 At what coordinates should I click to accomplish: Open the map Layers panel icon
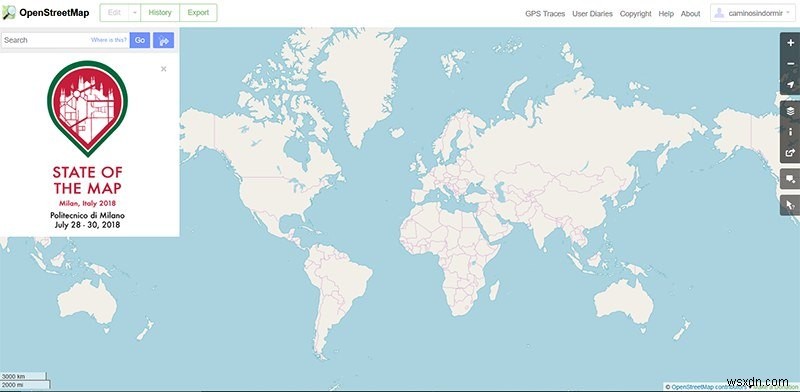point(790,111)
